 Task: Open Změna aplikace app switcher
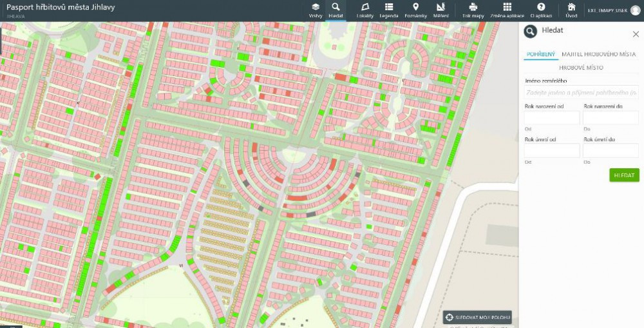[x=507, y=10]
